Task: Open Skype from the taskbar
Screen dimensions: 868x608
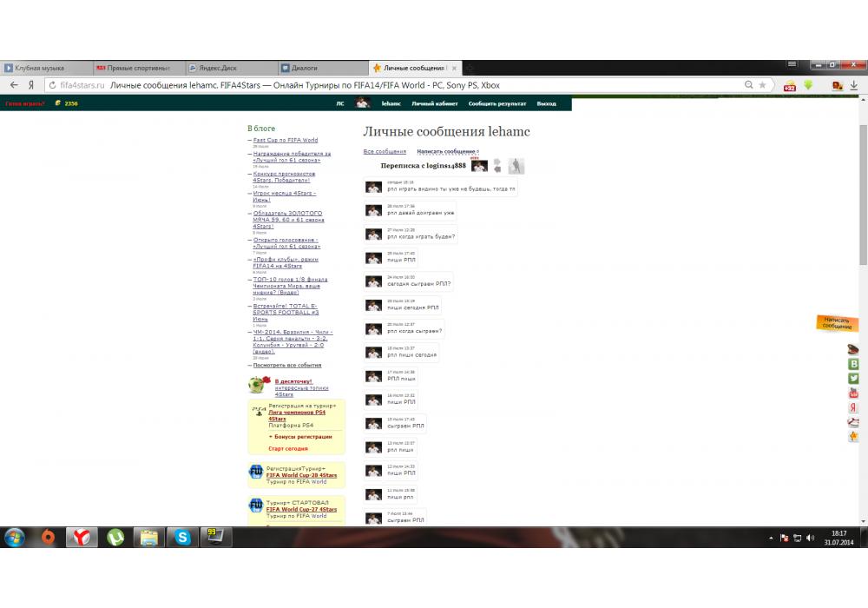Action: click(x=182, y=538)
